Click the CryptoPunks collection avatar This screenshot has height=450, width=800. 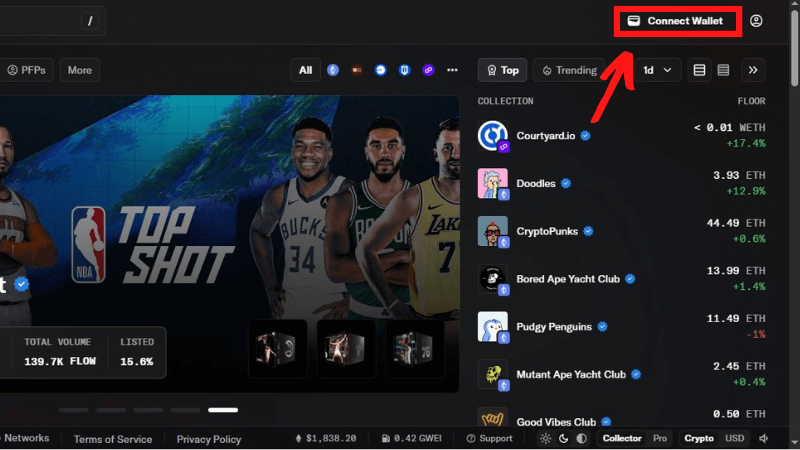[x=493, y=231]
